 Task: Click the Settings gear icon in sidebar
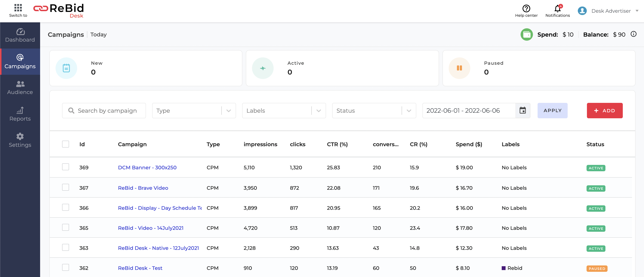(20, 136)
